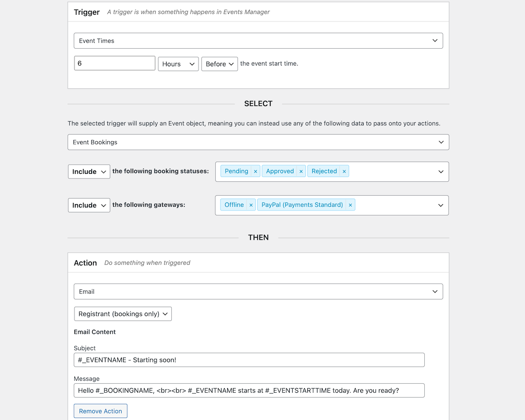Click the Approved tag label
The image size is (525, 420).
click(280, 171)
